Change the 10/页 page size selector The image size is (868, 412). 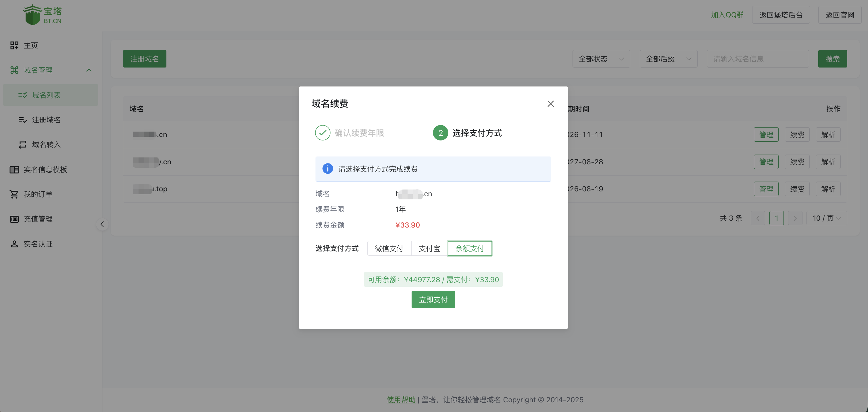[826, 218]
